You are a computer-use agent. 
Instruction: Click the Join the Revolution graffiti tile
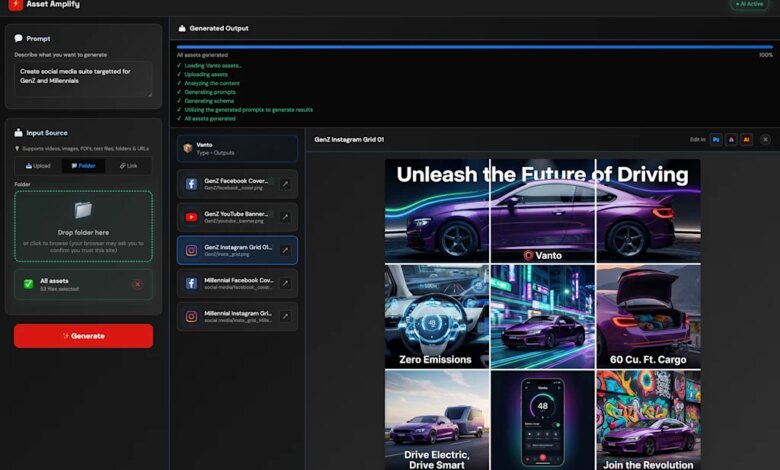click(648, 420)
